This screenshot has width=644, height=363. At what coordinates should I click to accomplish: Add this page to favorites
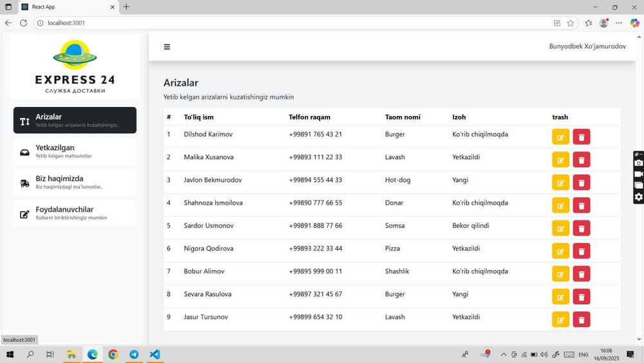571,23
